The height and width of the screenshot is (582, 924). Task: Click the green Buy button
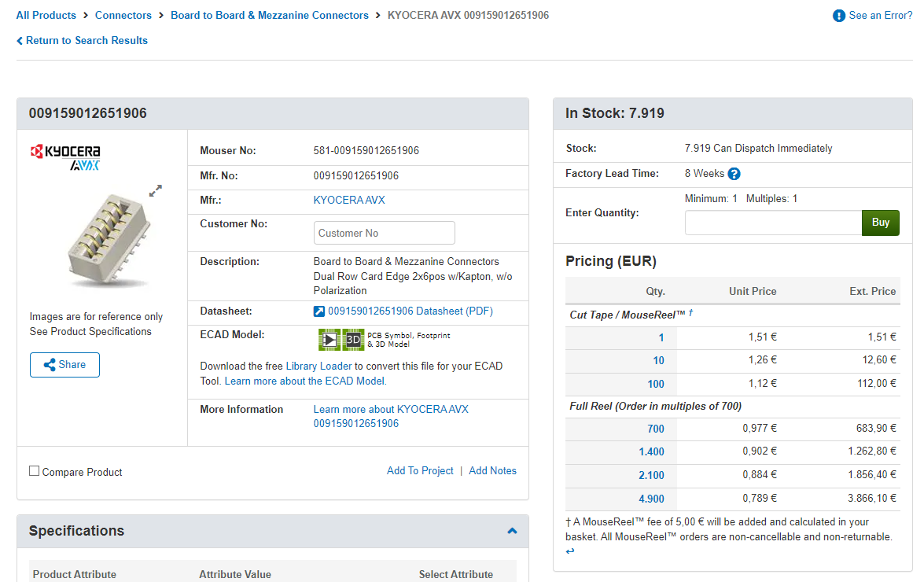click(x=881, y=223)
